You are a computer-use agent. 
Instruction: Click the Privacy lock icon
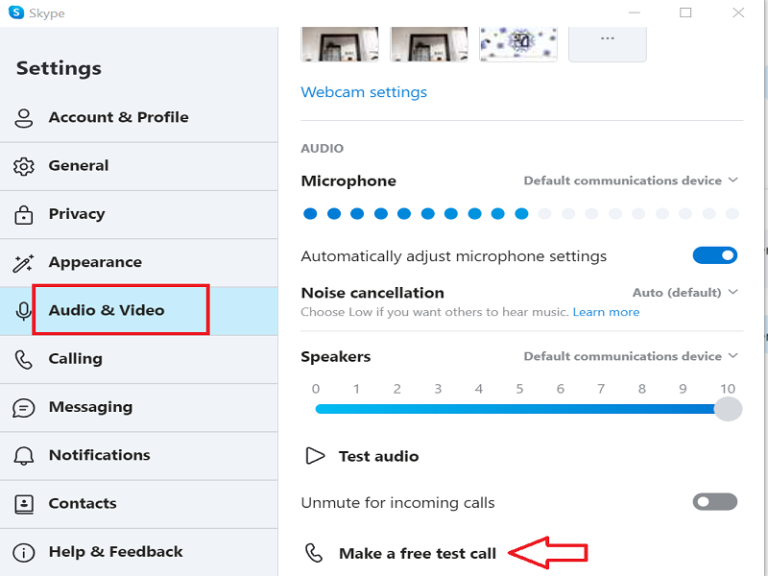tap(24, 214)
